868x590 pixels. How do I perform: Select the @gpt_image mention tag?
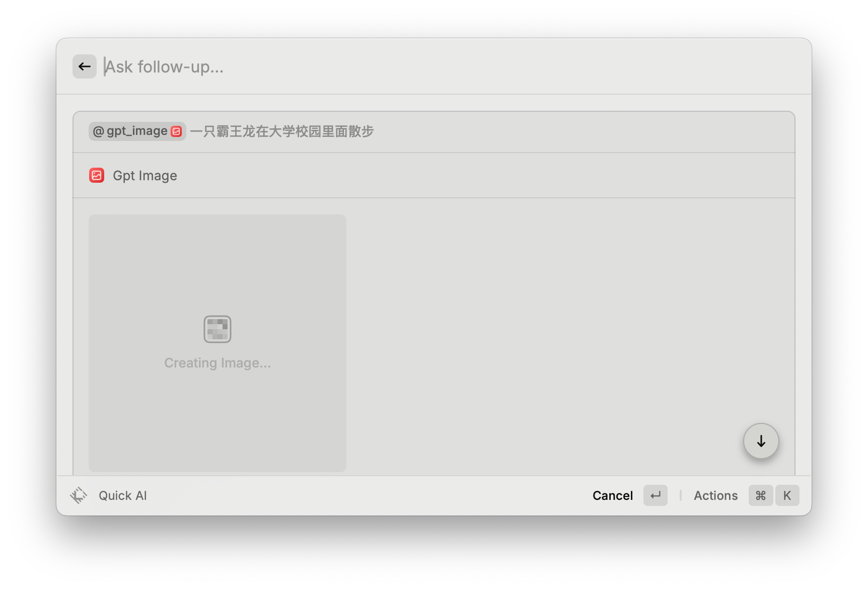[136, 131]
